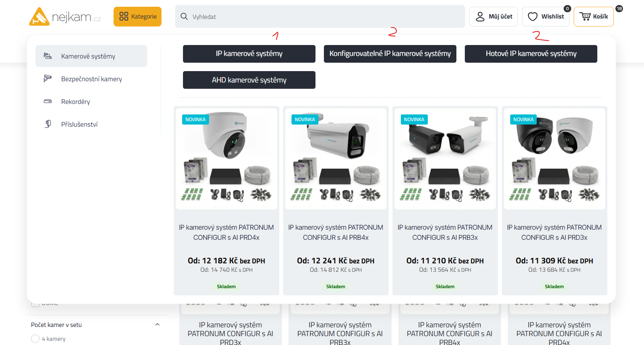This screenshot has width=644, height=345.
Task: Click the search magnifier icon
Action: click(x=184, y=16)
